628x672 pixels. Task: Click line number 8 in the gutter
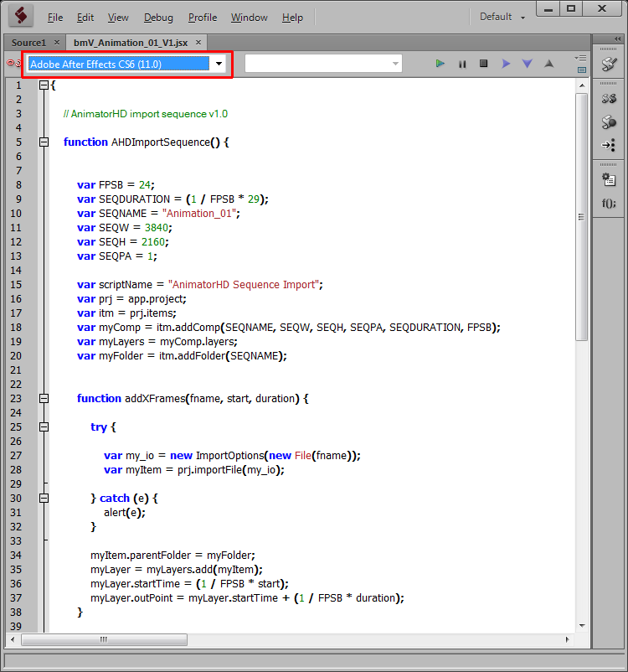coord(18,184)
